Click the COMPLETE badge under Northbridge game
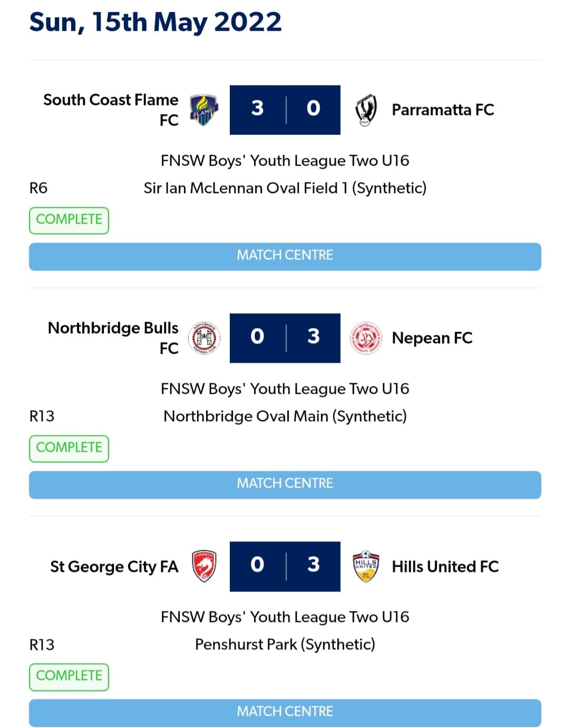 click(x=69, y=448)
